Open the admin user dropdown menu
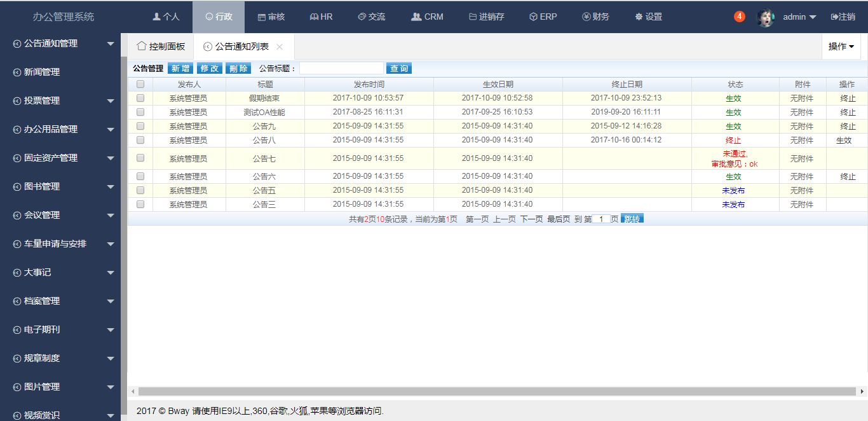Viewport: 868px width, 421px height. tap(799, 17)
